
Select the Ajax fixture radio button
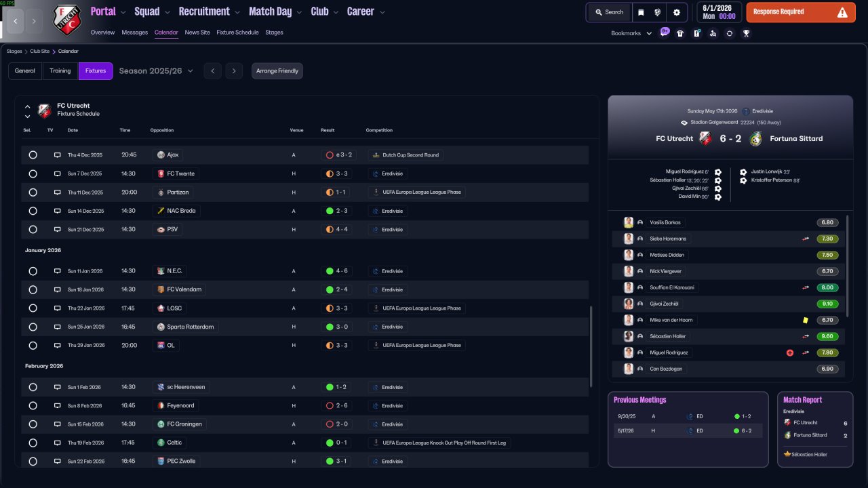33,155
